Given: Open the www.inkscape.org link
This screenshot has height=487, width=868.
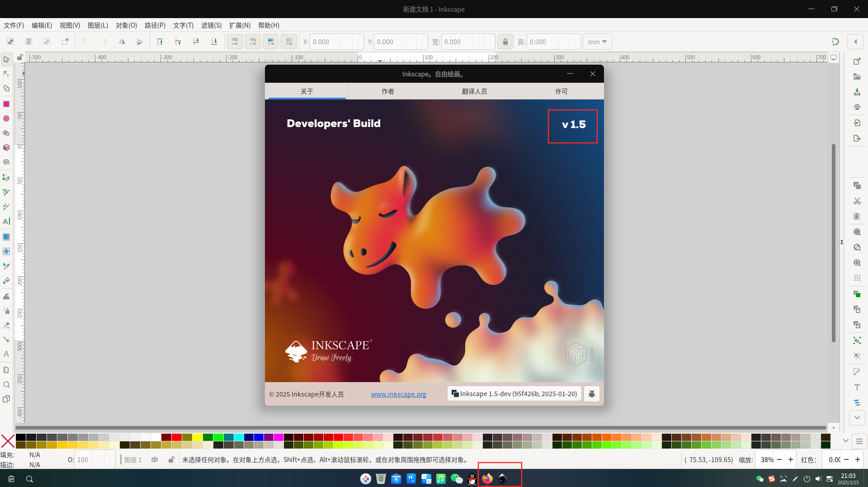Looking at the screenshot, I should tap(398, 394).
